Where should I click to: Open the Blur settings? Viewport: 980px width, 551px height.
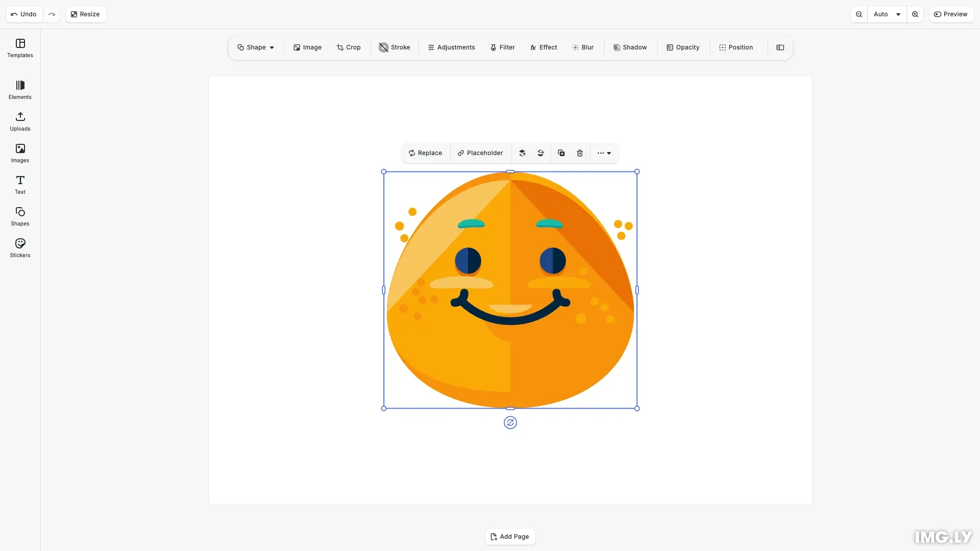pyautogui.click(x=583, y=47)
